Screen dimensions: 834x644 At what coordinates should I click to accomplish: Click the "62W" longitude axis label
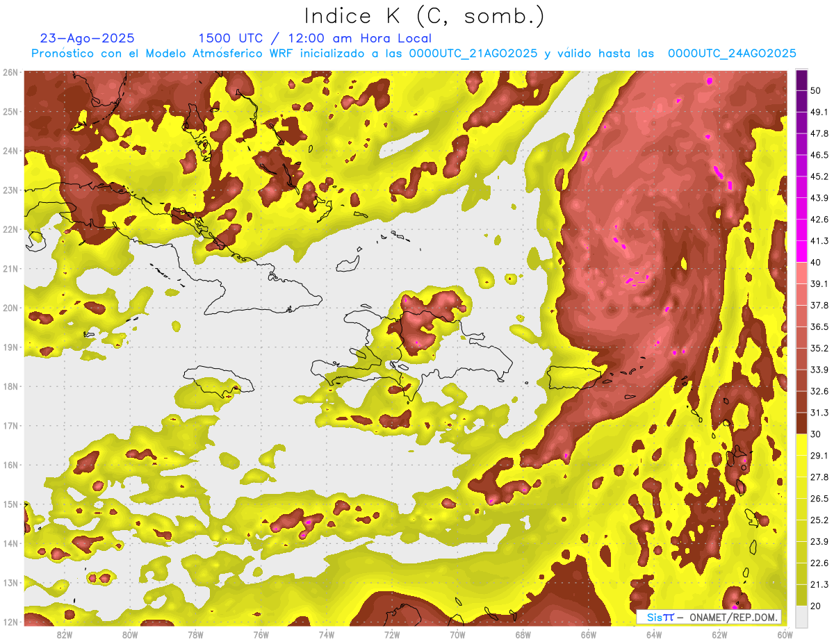click(720, 635)
